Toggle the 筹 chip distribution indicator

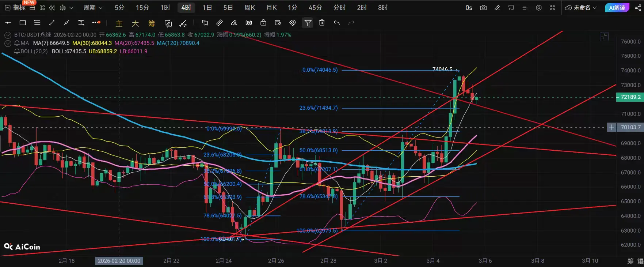coord(152,24)
